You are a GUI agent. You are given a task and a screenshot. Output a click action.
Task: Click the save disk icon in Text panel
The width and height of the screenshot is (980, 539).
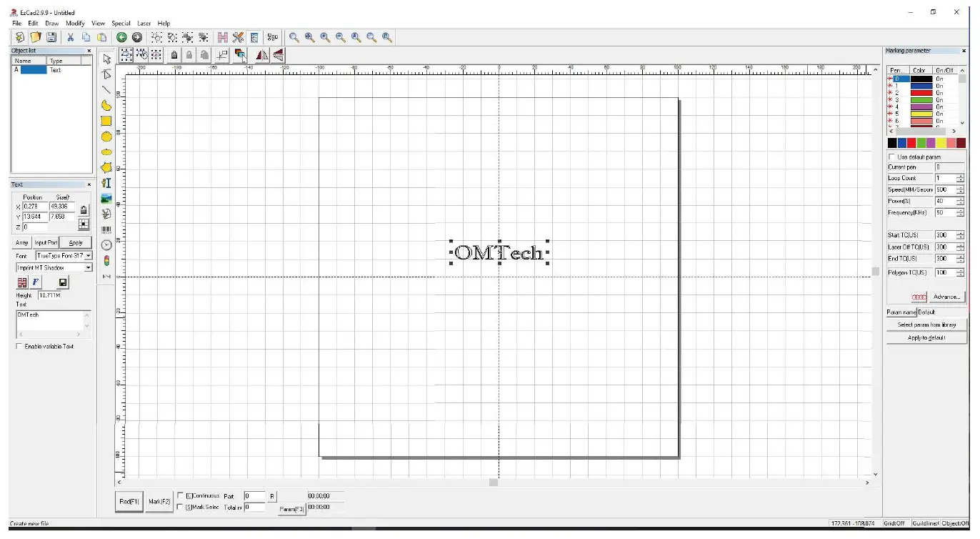tap(62, 282)
